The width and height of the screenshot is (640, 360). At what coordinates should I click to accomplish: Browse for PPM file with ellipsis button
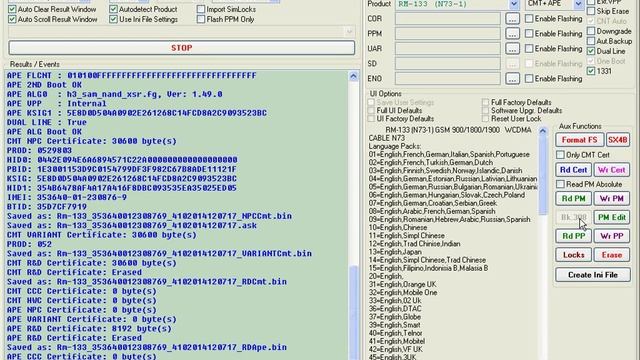tap(512, 33)
